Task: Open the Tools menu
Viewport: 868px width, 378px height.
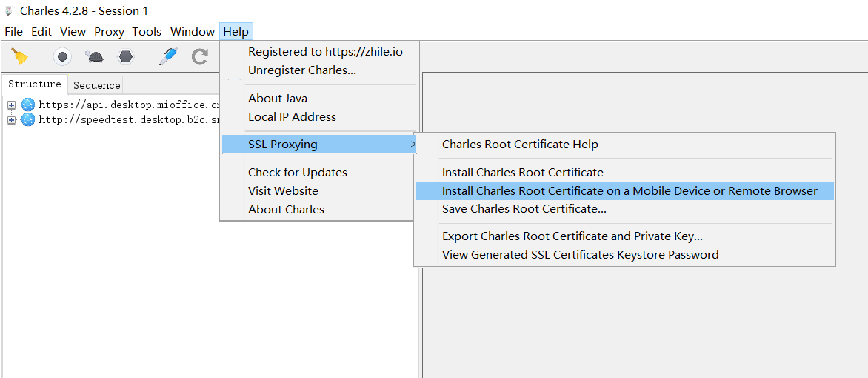Action: coord(147,32)
